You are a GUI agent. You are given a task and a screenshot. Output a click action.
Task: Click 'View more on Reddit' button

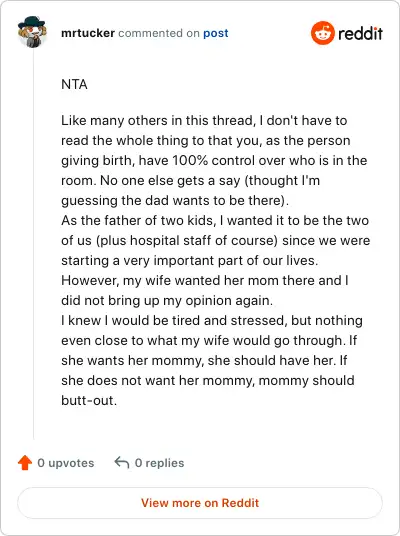click(200, 503)
